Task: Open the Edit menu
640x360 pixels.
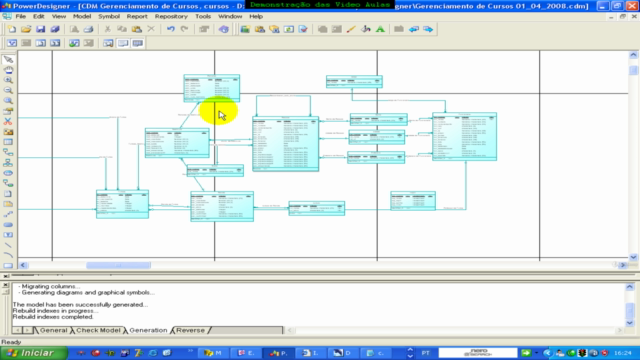Action: coord(39,16)
